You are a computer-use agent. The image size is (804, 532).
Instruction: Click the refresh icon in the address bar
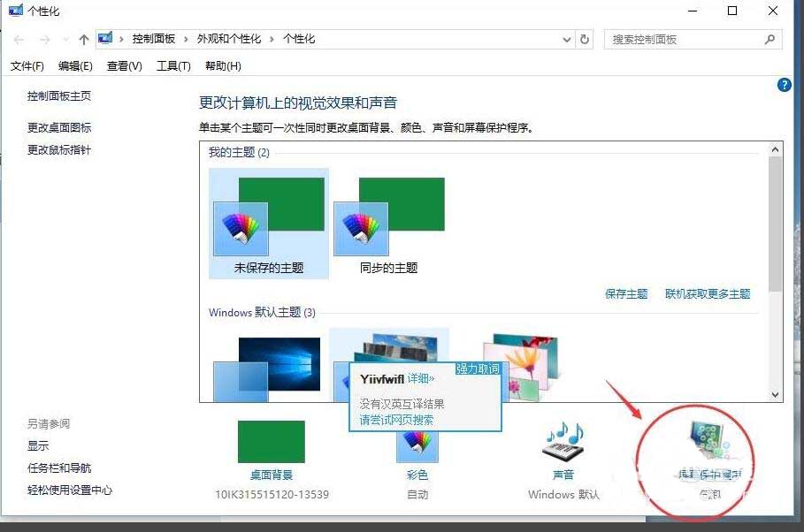(x=585, y=39)
